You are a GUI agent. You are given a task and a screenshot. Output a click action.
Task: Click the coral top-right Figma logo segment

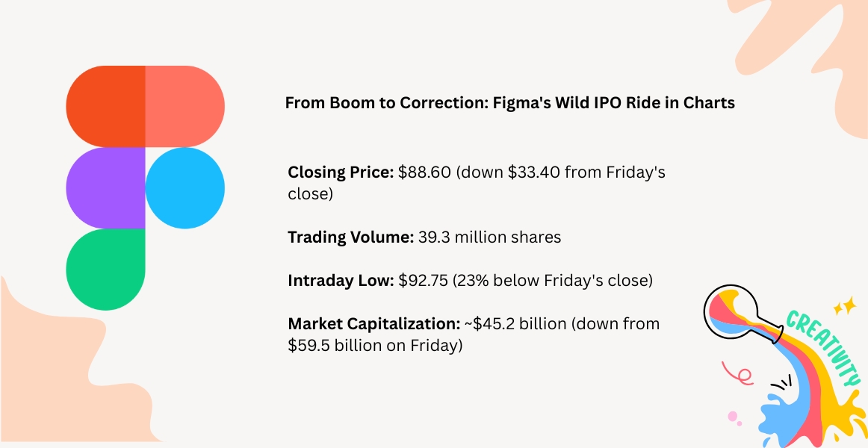pos(185,105)
